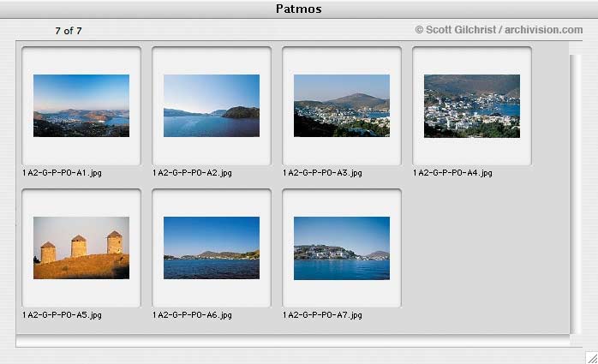Image resolution: width=598 pixels, height=364 pixels.
Task: Click the filename label 1A2-G-P-PO-A2.jpg
Action: 192,173
